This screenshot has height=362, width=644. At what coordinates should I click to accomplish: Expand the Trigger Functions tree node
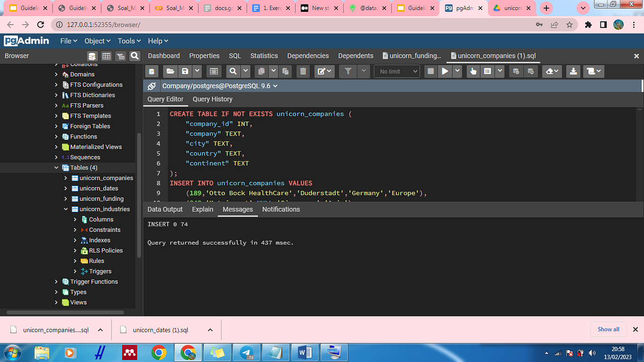56,281
